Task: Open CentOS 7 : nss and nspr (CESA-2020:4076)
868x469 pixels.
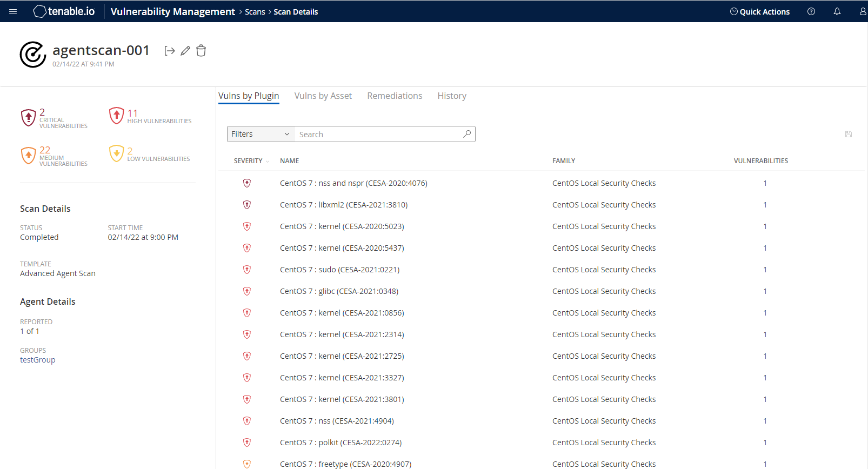Action: tap(353, 183)
